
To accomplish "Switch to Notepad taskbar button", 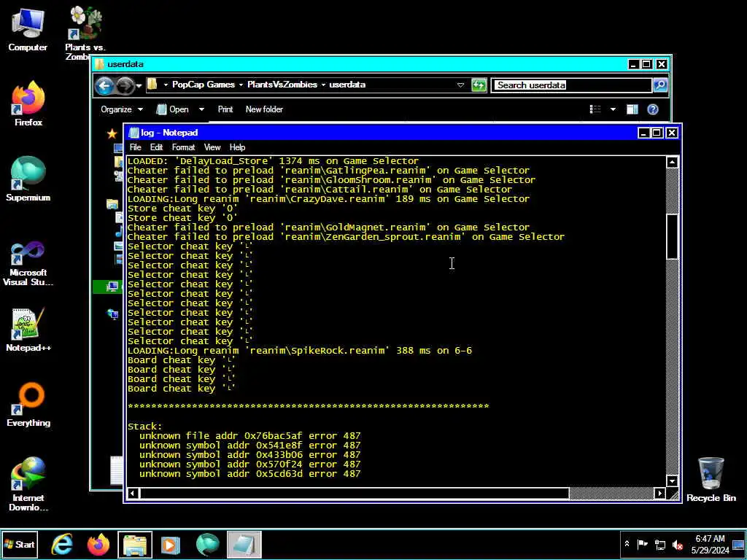I will (244, 544).
